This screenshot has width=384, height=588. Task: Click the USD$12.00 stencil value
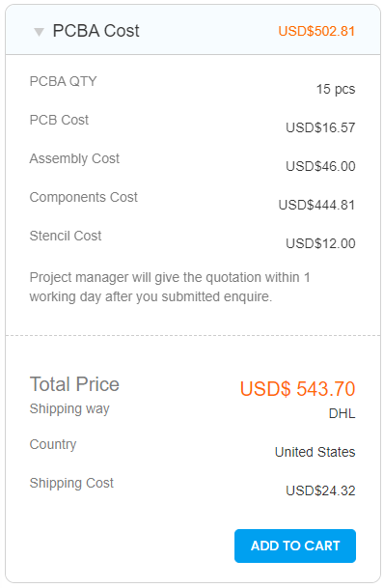(320, 243)
